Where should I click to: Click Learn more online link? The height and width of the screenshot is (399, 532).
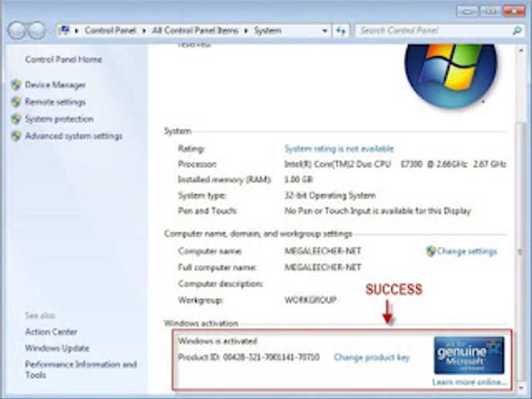pyautogui.click(x=470, y=382)
